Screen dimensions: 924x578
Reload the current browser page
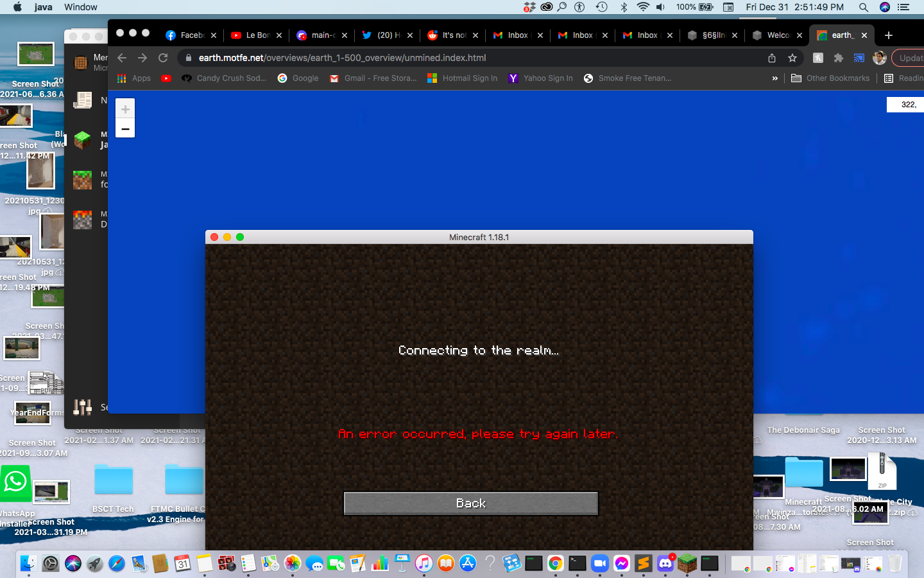(x=163, y=58)
